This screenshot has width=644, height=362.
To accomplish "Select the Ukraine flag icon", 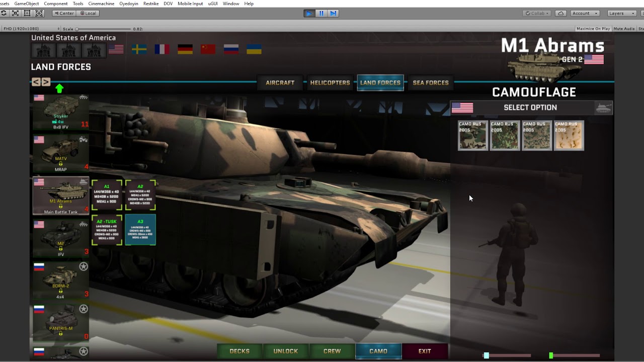I will pyautogui.click(x=254, y=49).
